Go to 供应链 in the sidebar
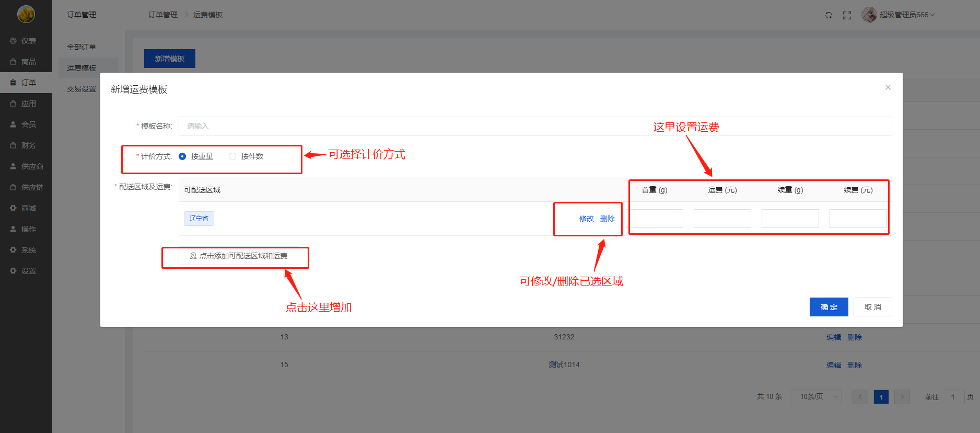The width and height of the screenshot is (980, 433). [x=26, y=187]
